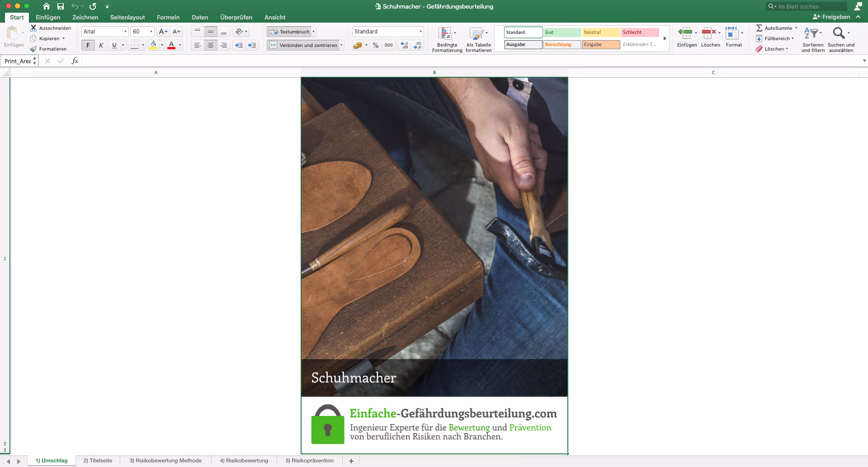This screenshot has width=868, height=467.
Task: Open Sortieren und filtern icon
Action: pyautogui.click(x=811, y=33)
